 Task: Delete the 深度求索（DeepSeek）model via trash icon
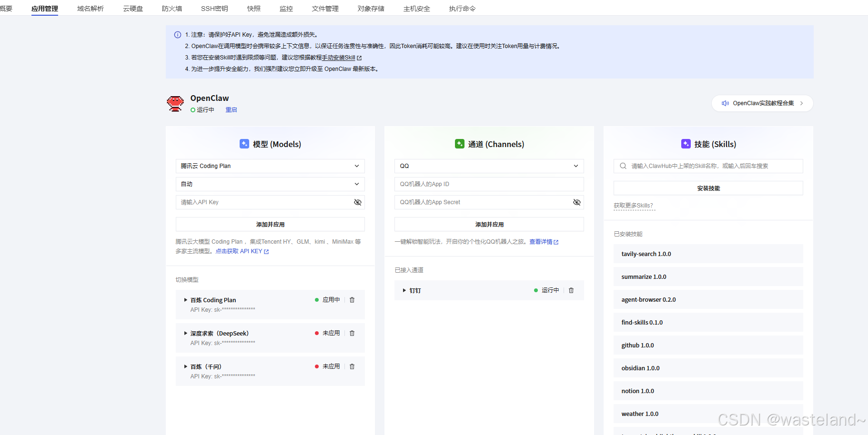[352, 333]
